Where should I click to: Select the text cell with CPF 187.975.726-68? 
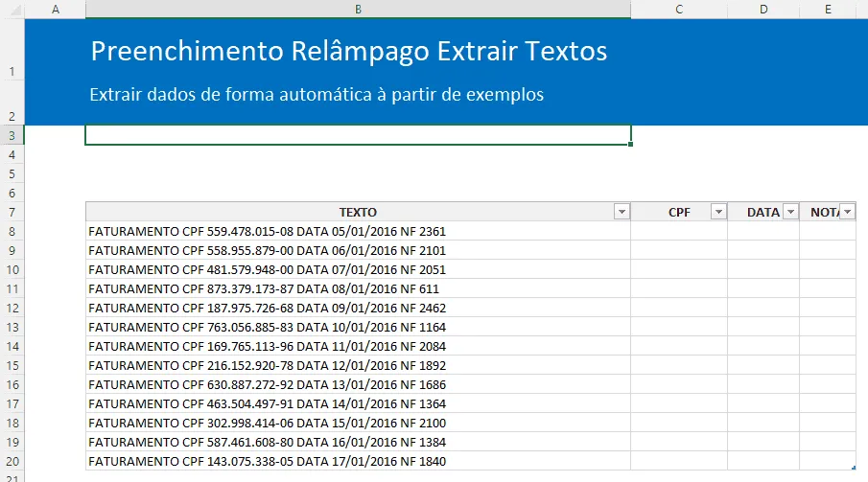[358, 309]
